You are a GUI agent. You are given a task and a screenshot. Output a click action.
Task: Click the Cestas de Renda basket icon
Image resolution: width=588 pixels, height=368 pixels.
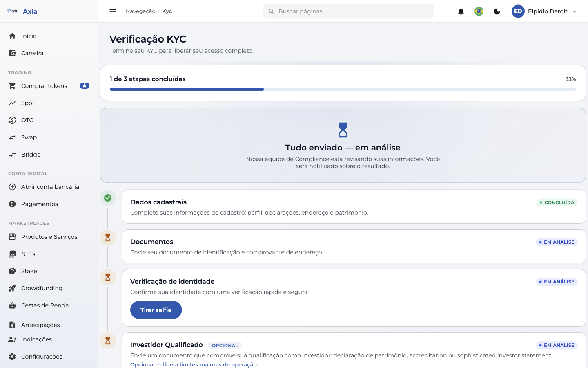click(12, 305)
